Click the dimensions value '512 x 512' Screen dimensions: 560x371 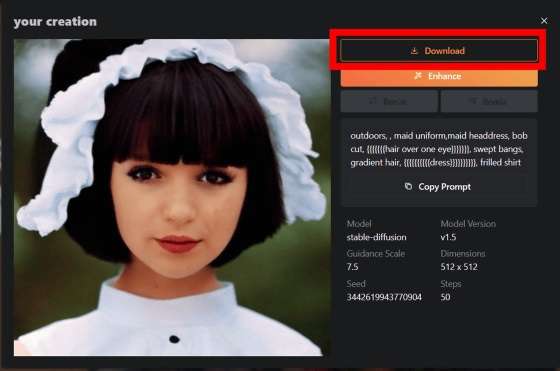click(x=459, y=267)
